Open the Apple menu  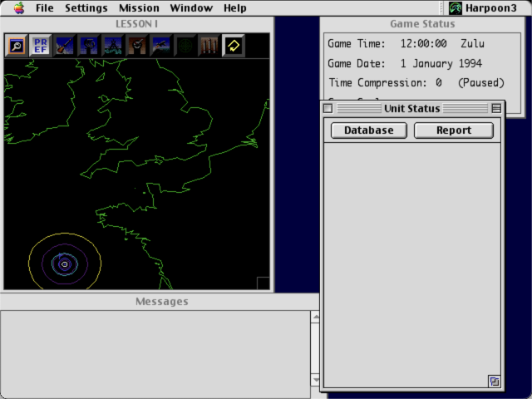(x=19, y=7)
